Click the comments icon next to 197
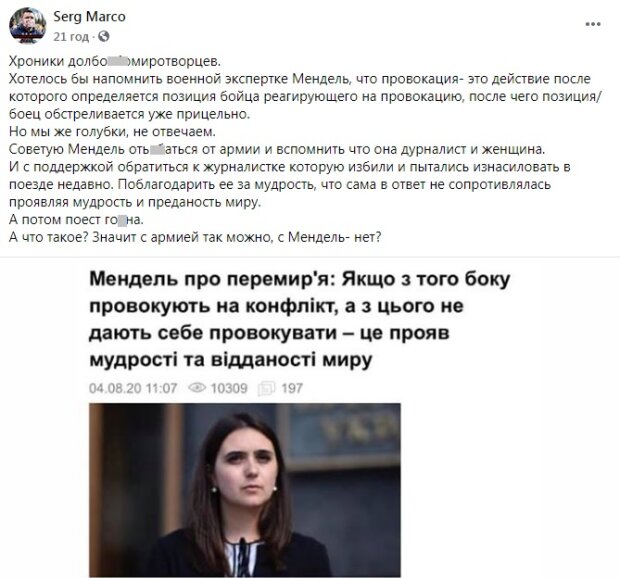 tap(266, 388)
